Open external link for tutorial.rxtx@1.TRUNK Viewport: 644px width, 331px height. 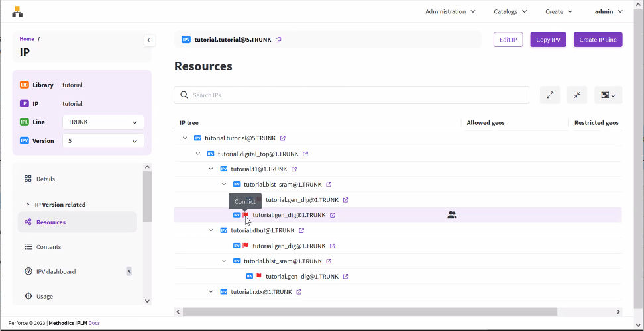tap(299, 292)
